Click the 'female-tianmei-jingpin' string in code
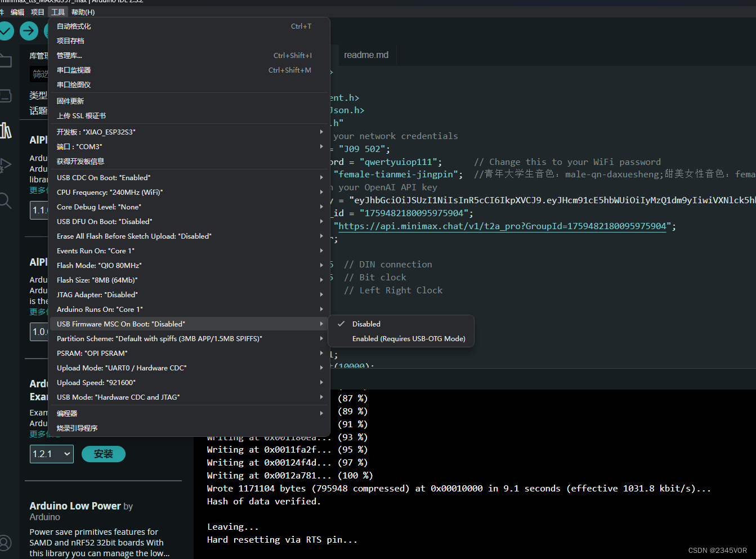The width and height of the screenshot is (756, 559). (x=398, y=174)
